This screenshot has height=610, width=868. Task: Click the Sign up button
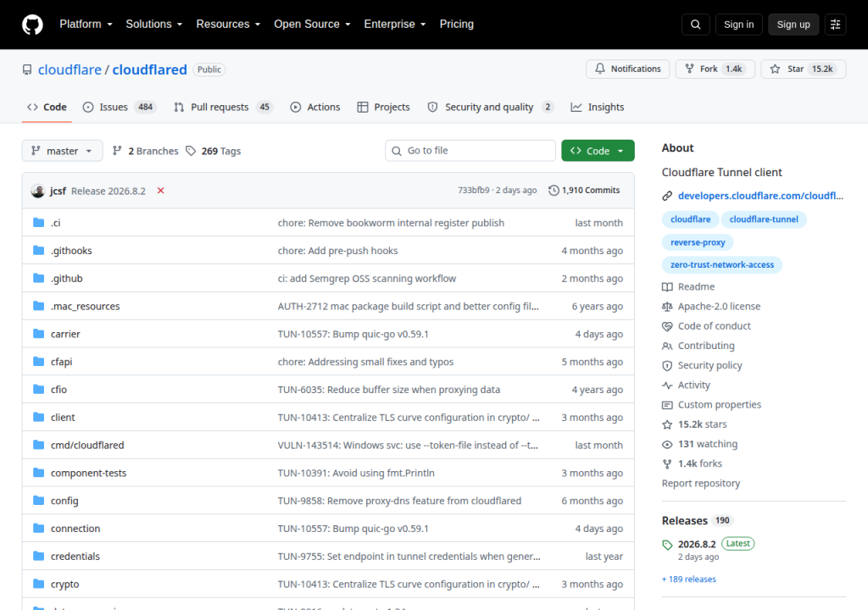coord(793,25)
